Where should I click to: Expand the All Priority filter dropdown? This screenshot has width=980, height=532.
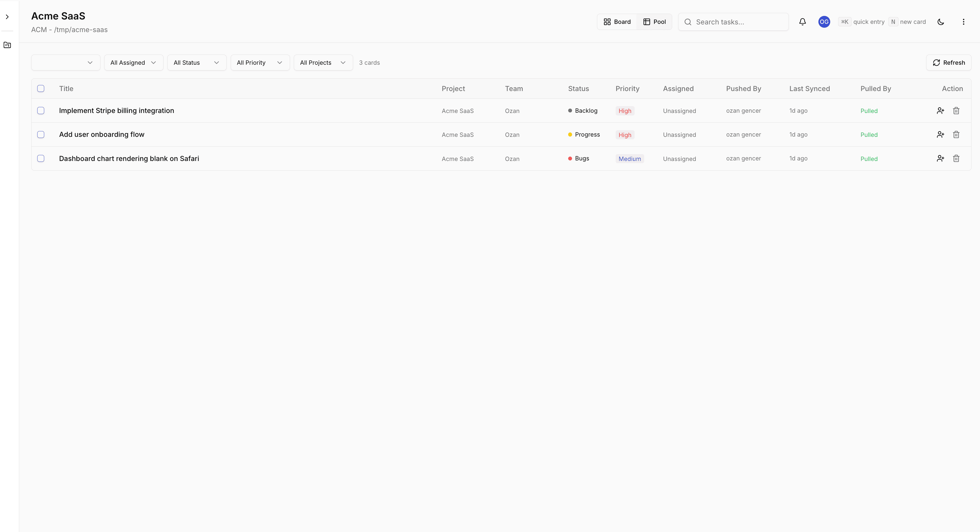click(x=260, y=63)
